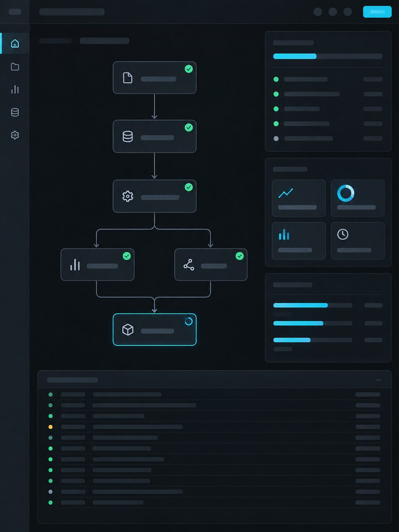
Task: Select the yellow status dot in the log list
Action: [50, 427]
